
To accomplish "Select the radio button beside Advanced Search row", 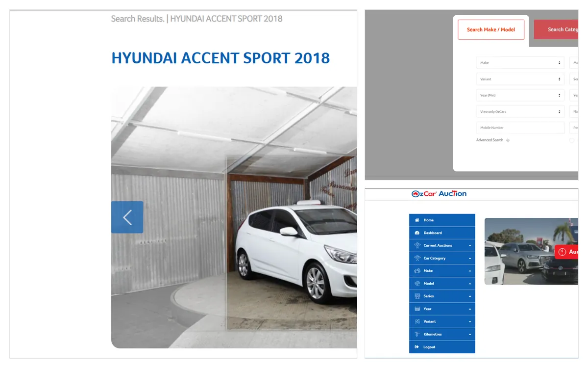I will point(572,140).
